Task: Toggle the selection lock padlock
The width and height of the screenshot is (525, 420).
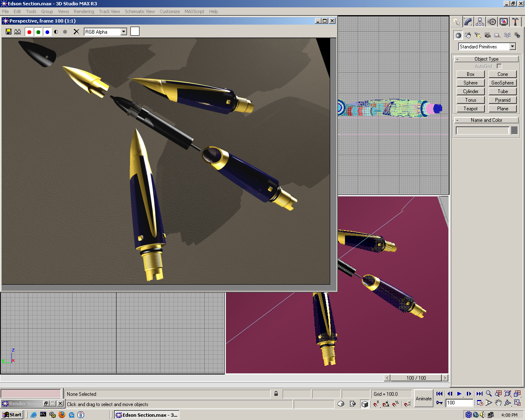Action: pos(276,394)
